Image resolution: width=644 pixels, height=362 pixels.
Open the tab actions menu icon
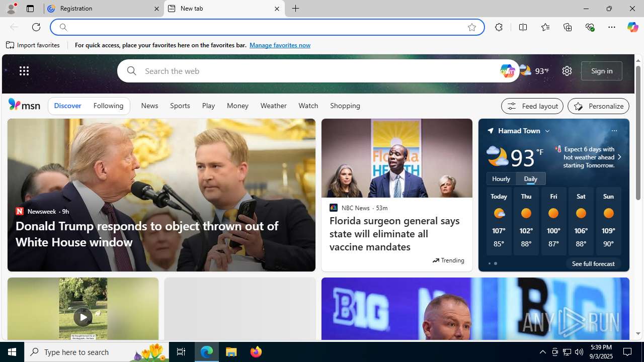[x=30, y=9]
